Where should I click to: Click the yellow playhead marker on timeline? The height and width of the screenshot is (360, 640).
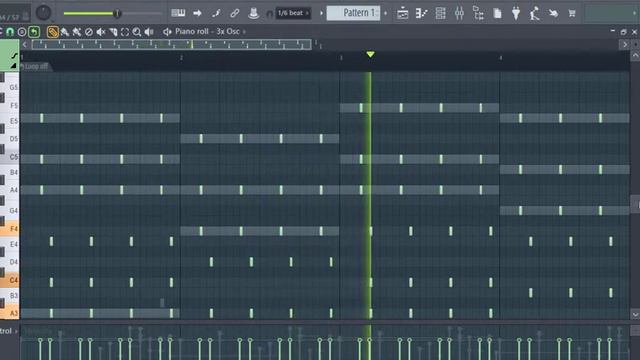[x=370, y=54]
